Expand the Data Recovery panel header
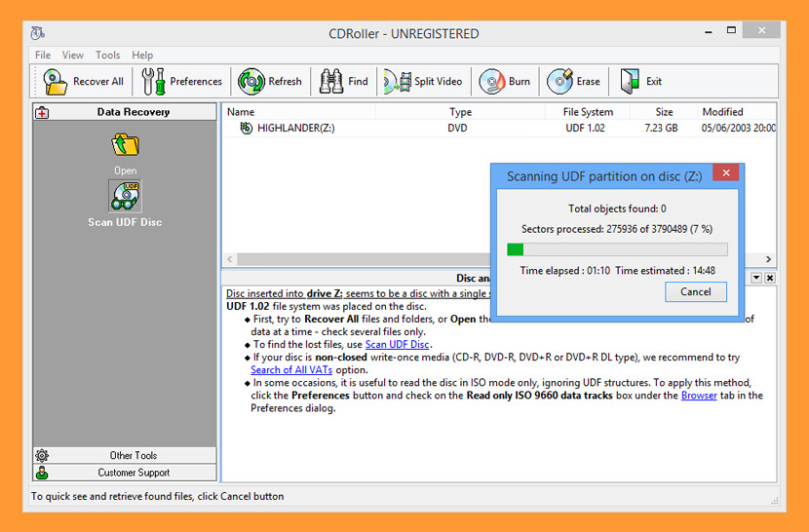This screenshot has height=532, width=809. pyautogui.click(x=125, y=112)
